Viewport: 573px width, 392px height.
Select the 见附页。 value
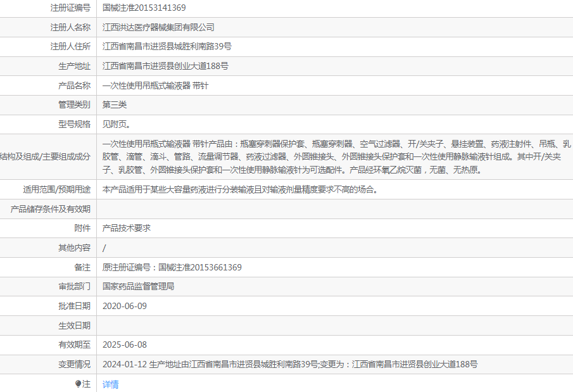116,124
